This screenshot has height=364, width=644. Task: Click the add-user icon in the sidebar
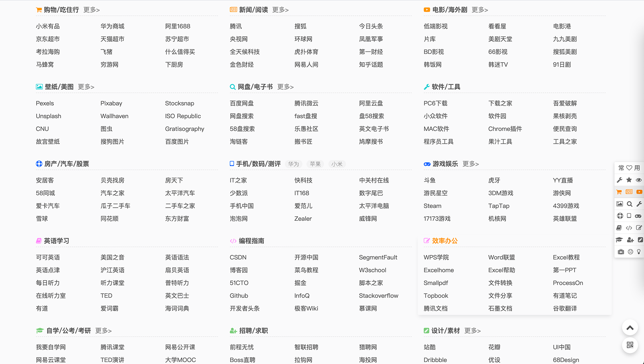pos(630,240)
